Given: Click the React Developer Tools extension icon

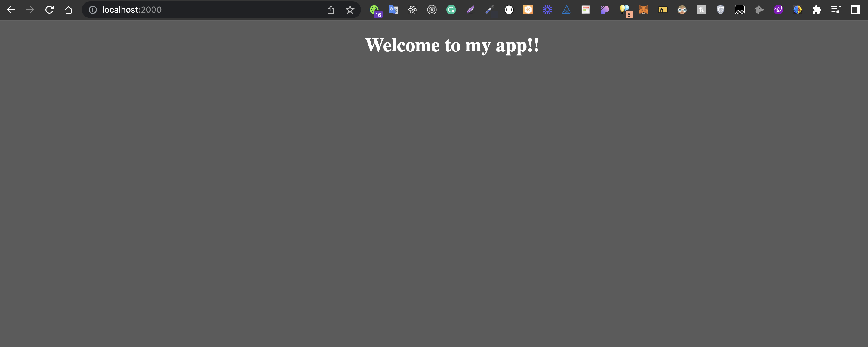Looking at the screenshot, I should coord(412,10).
